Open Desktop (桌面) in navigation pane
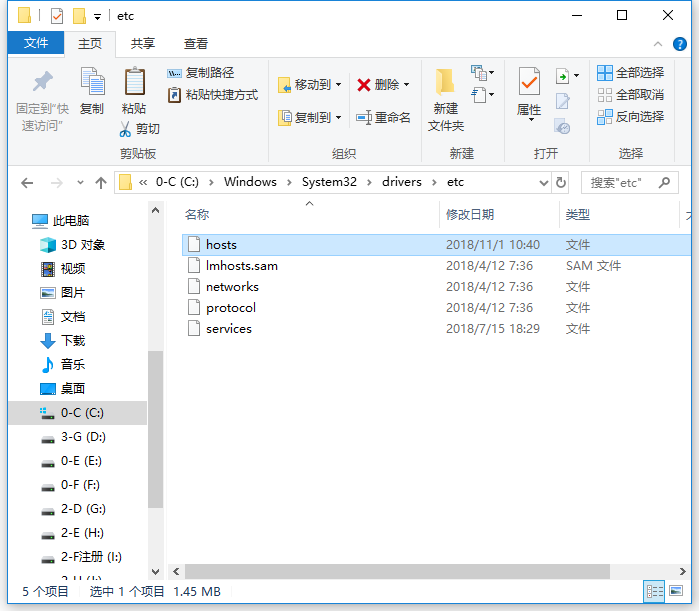Screen dimensions: 699x611 pos(63,389)
